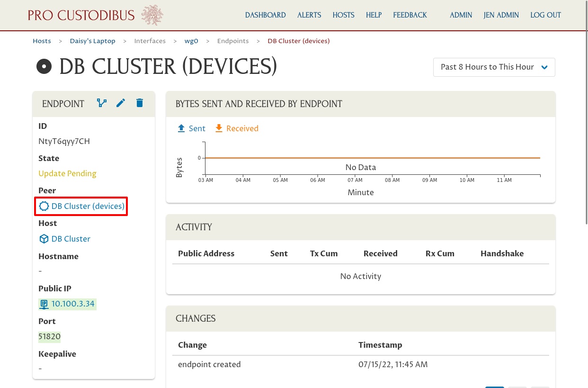Screen dimensions: 588x388
Task: Edit endpoint with the pencil icon
Action: coord(121,103)
